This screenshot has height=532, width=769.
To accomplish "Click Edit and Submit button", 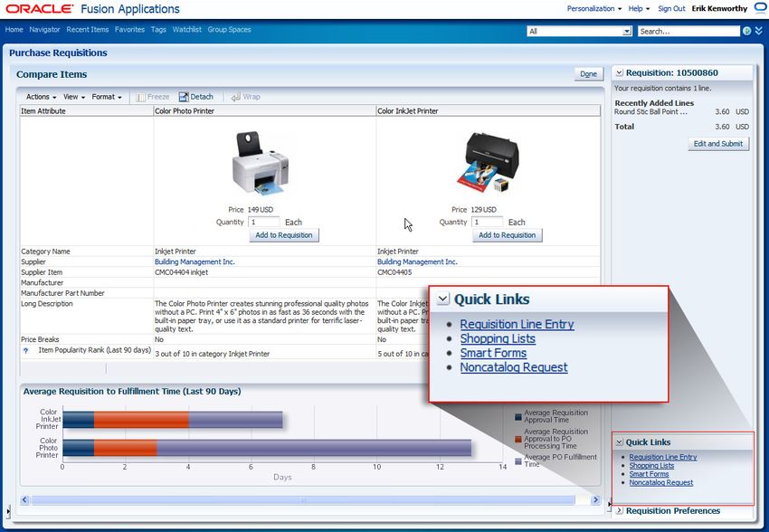I will pyautogui.click(x=718, y=144).
